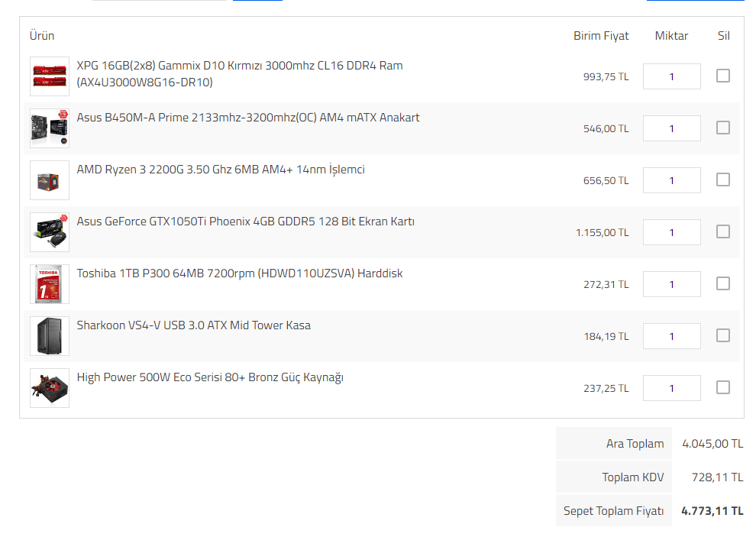
Task: Select the Toshiba 1TB P300 quantity field
Action: tap(672, 284)
